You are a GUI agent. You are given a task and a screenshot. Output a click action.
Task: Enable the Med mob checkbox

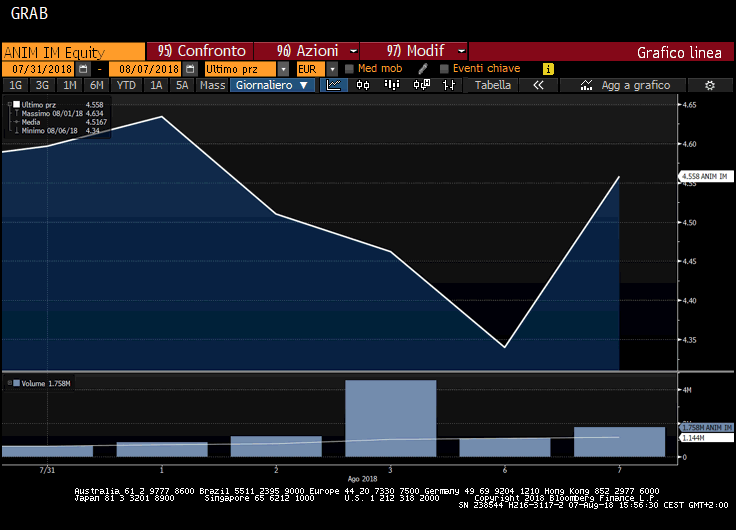[x=349, y=69]
